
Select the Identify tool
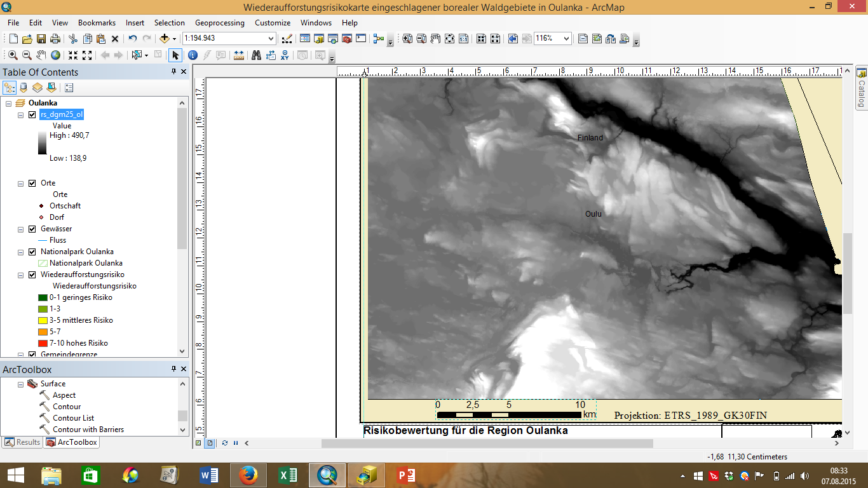point(193,55)
